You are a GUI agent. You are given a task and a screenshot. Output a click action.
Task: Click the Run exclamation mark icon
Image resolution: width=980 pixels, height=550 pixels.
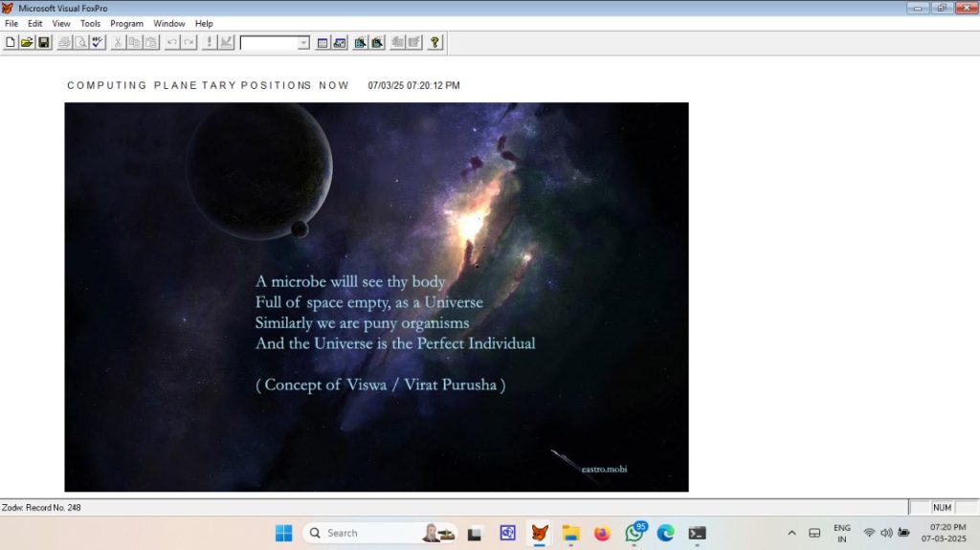click(x=210, y=42)
